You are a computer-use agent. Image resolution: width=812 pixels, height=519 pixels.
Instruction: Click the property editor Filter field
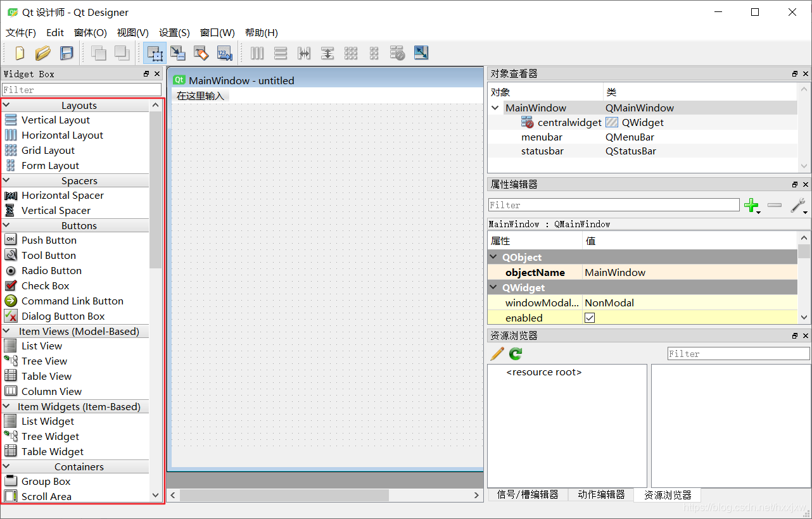click(x=614, y=205)
